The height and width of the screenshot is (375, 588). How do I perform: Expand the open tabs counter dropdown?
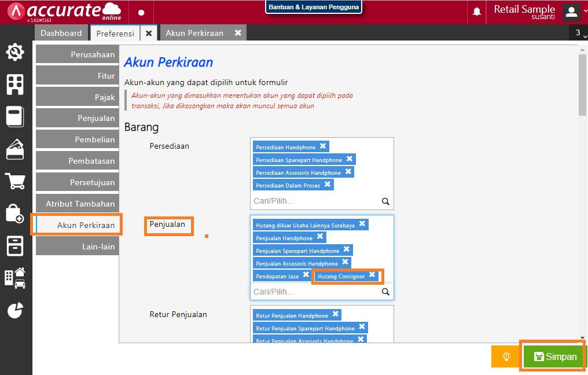click(x=578, y=34)
